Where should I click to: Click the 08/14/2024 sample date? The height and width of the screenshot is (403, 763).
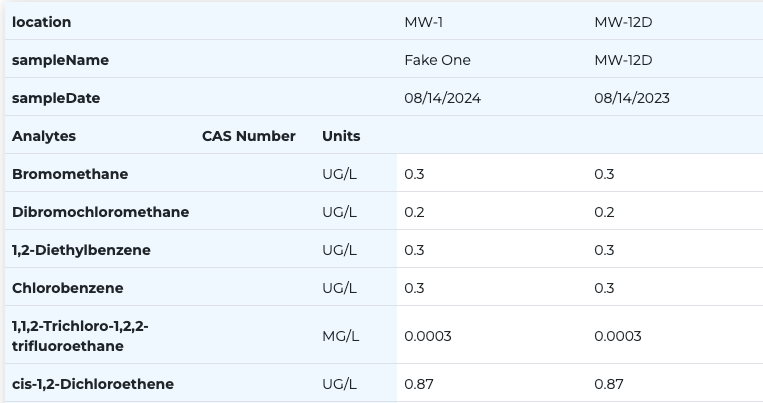tap(442, 98)
